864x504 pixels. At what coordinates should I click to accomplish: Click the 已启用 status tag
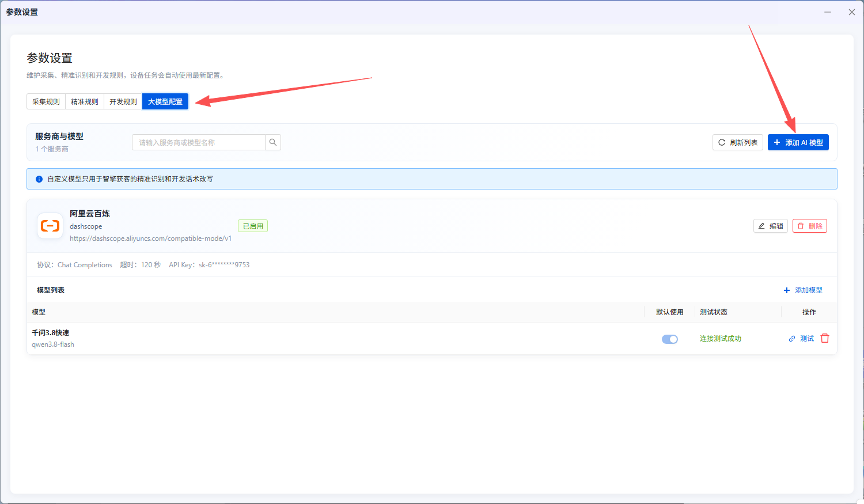pos(253,226)
